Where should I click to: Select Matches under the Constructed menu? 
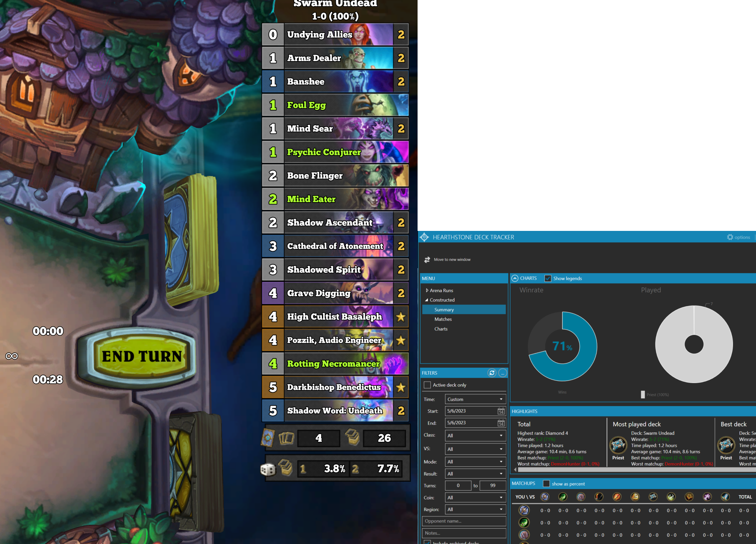(x=443, y=319)
